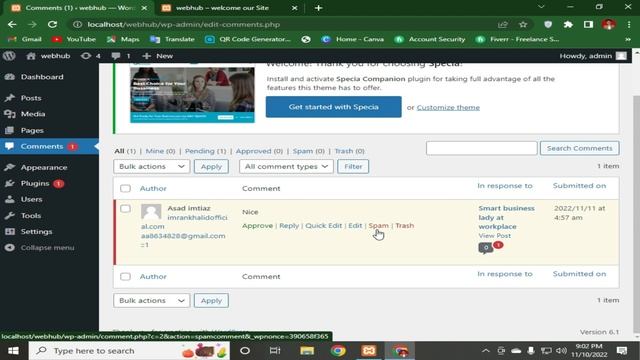
Task: Click Search Comments button
Action: coord(580,148)
